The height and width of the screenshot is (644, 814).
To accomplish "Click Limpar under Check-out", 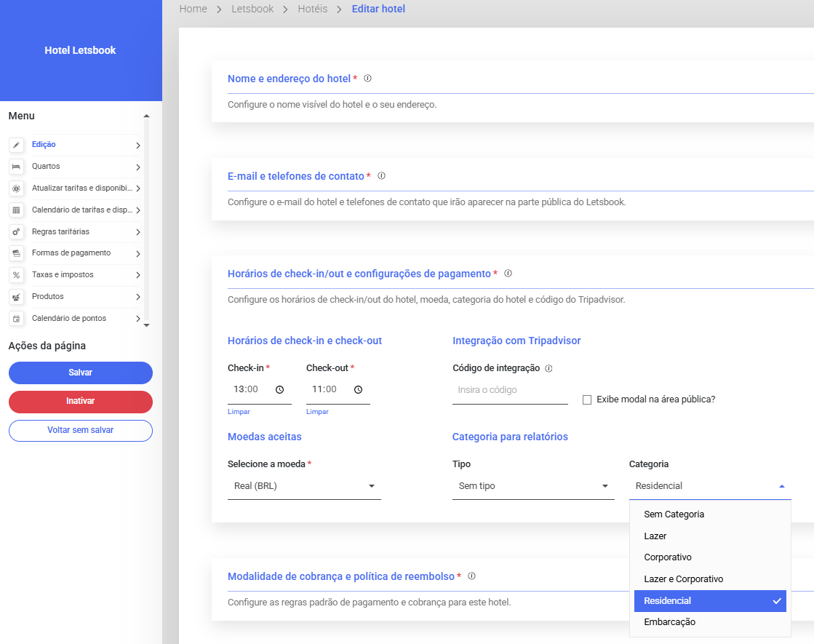I will [317, 412].
